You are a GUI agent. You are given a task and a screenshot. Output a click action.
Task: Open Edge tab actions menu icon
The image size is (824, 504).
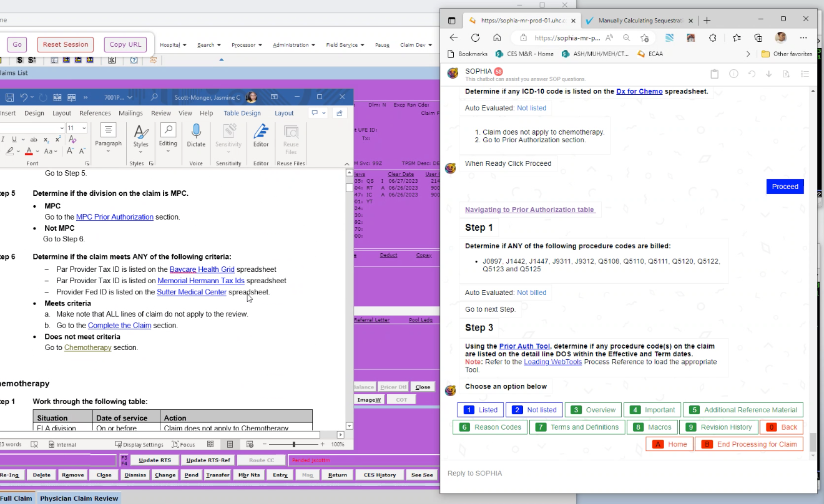452,20
